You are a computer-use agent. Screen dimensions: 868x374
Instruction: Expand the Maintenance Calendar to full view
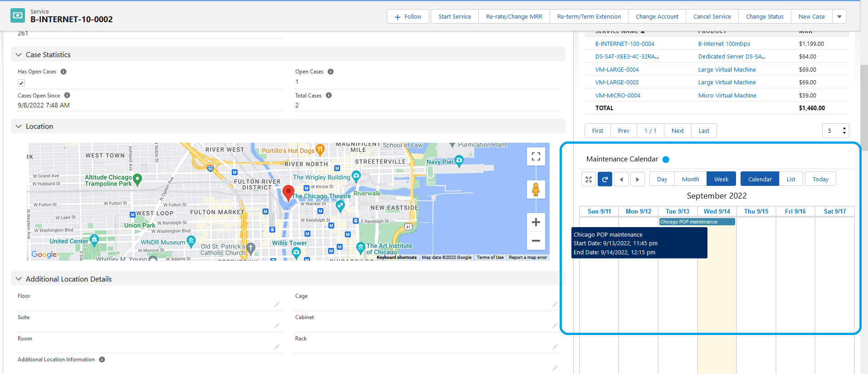tap(589, 179)
